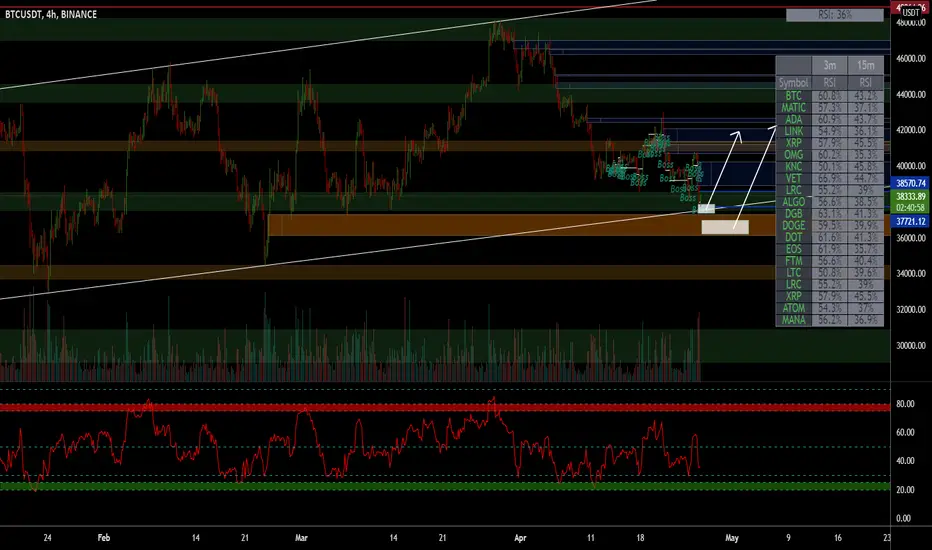Screen dimensions: 932x550
Task: Click the 20.00 RSI axis label
Action: pyautogui.click(x=905, y=489)
